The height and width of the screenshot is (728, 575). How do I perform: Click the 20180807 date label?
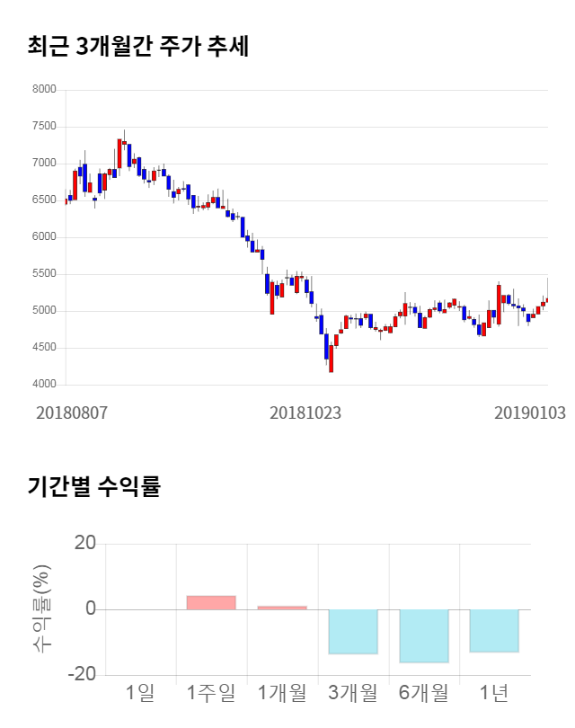[72, 413]
